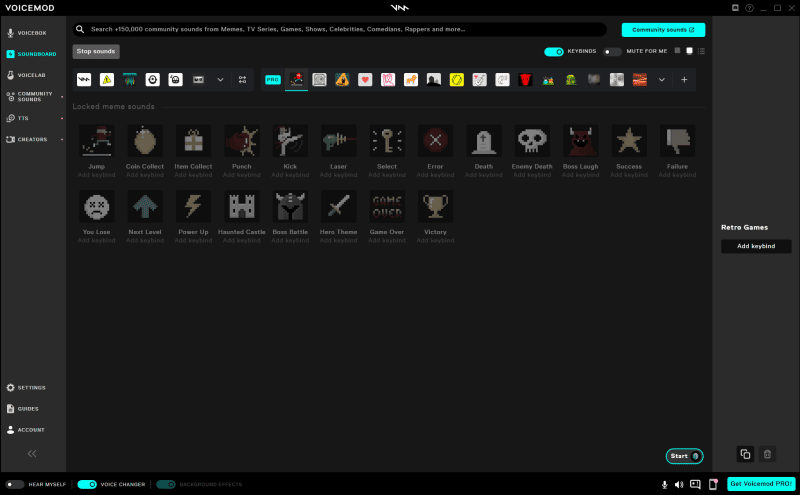Open Account from the sidebar
800x495 pixels.
26,430
